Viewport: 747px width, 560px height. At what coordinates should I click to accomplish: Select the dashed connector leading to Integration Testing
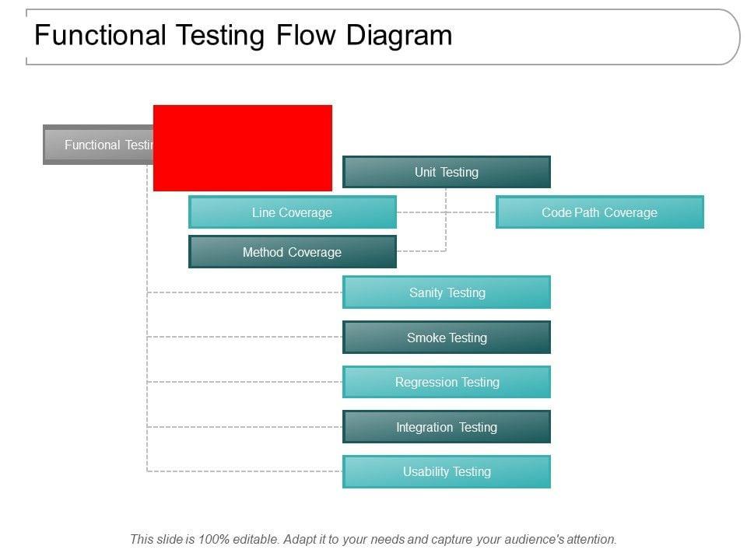(245, 427)
